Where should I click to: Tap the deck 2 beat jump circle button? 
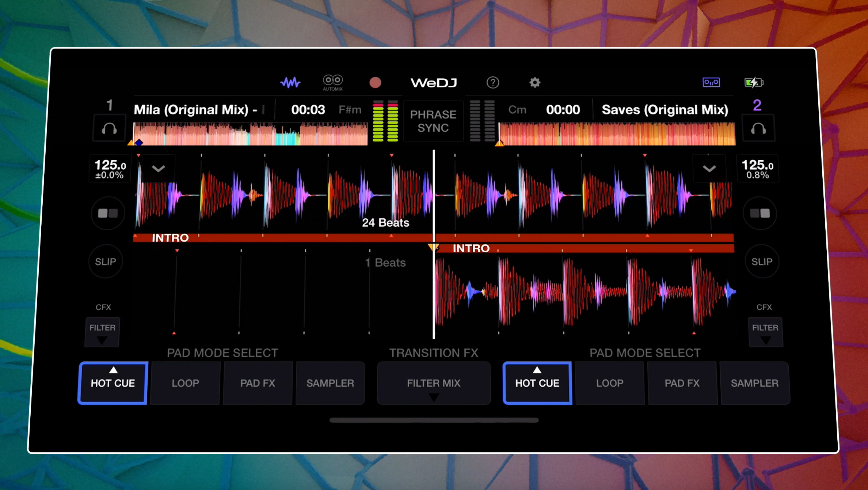(x=760, y=214)
